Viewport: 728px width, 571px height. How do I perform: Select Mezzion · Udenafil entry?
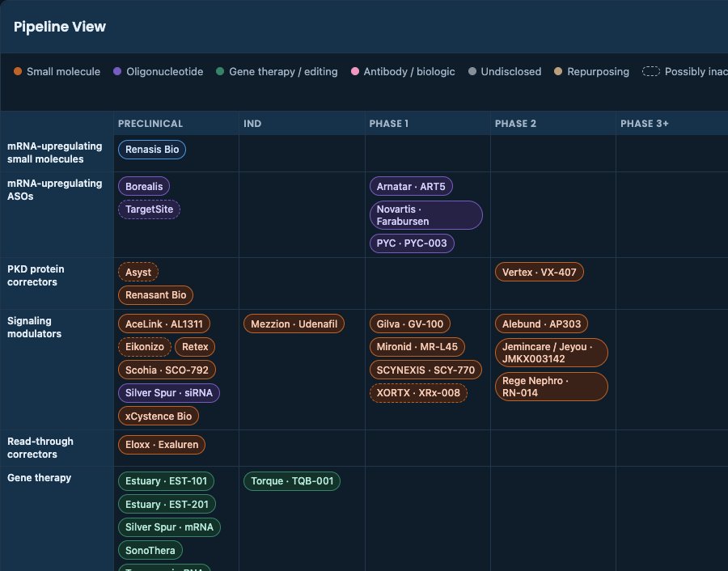tap(294, 324)
